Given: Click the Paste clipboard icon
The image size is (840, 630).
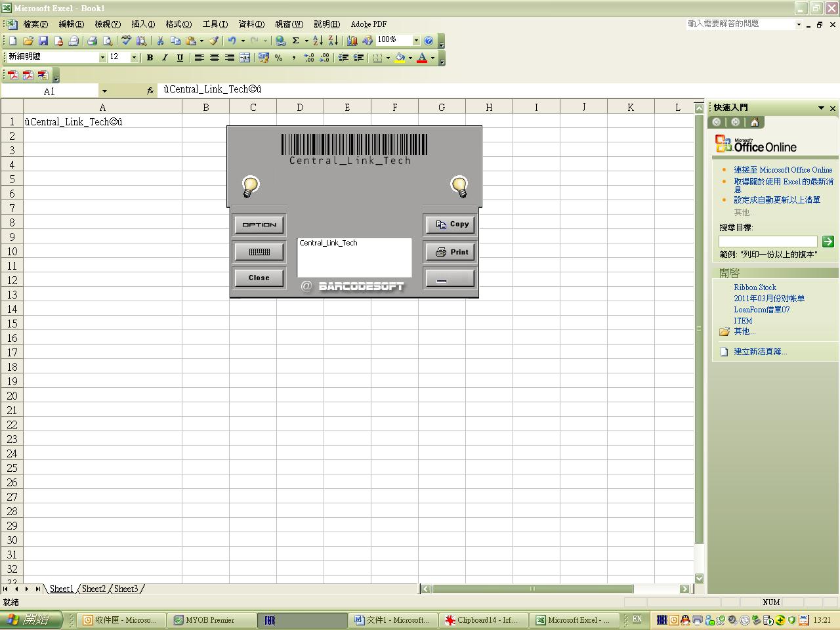Looking at the screenshot, I should [x=190, y=41].
